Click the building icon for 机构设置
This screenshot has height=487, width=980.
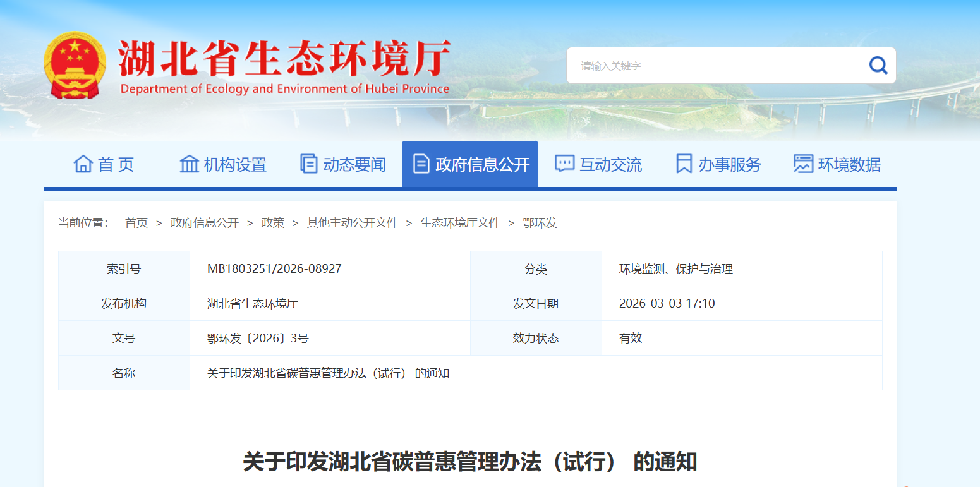pyautogui.click(x=189, y=164)
